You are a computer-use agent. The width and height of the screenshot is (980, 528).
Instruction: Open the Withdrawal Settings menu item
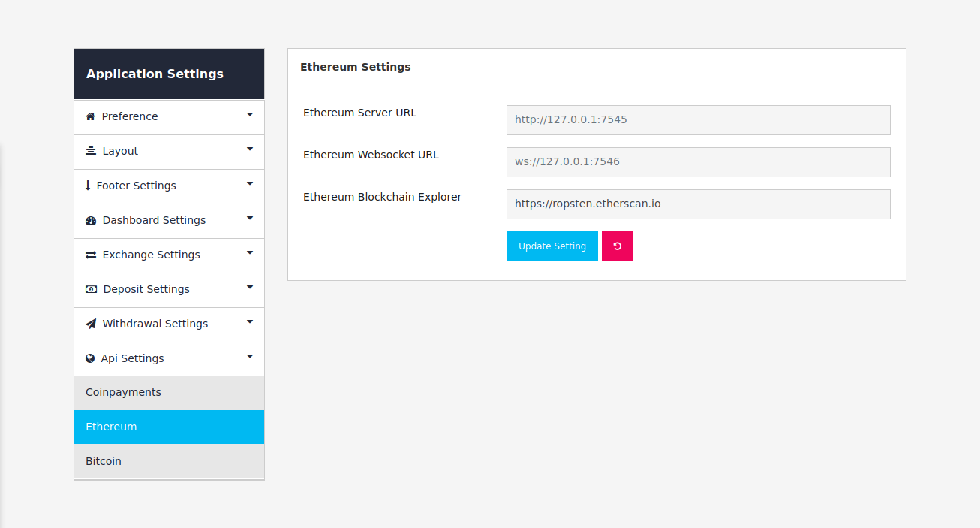169,324
